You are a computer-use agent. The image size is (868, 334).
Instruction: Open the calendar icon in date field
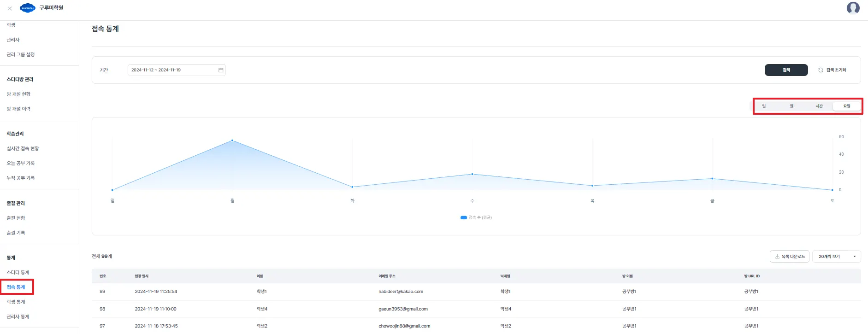pyautogui.click(x=221, y=70)
